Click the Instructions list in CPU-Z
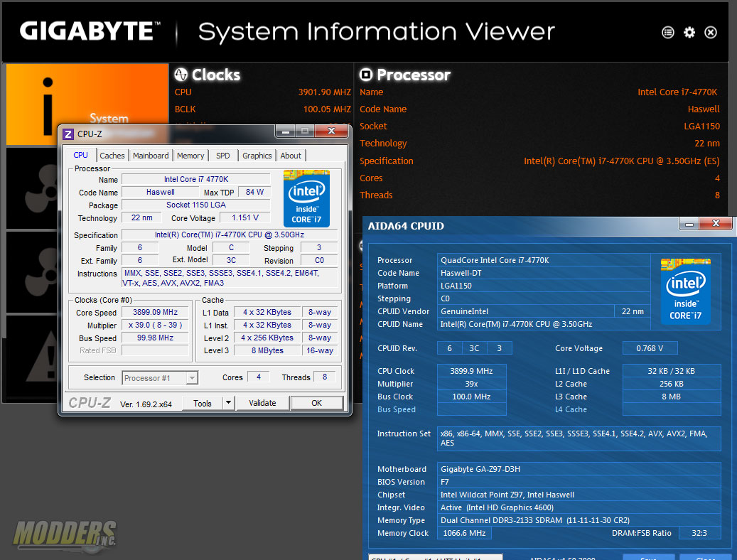Viewport: 737px width, 560px height. pyautogui.click(x=230, y=278)
